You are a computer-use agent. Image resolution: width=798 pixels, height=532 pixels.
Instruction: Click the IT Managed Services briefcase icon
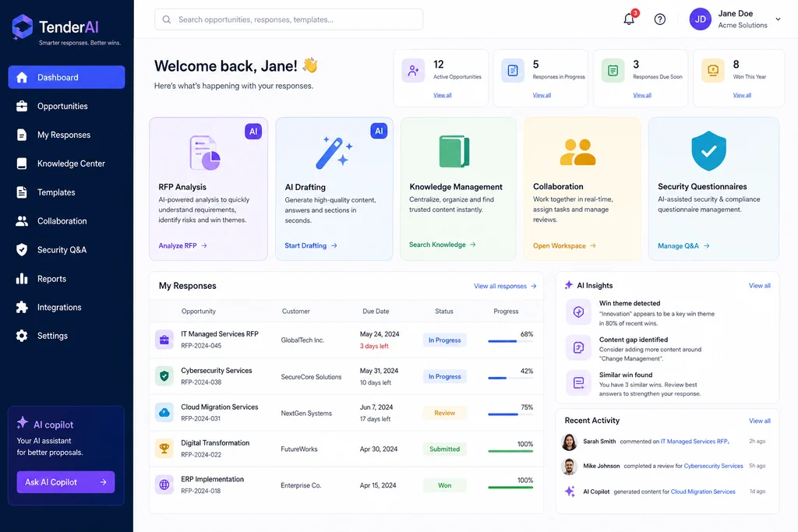coord(164,340)
